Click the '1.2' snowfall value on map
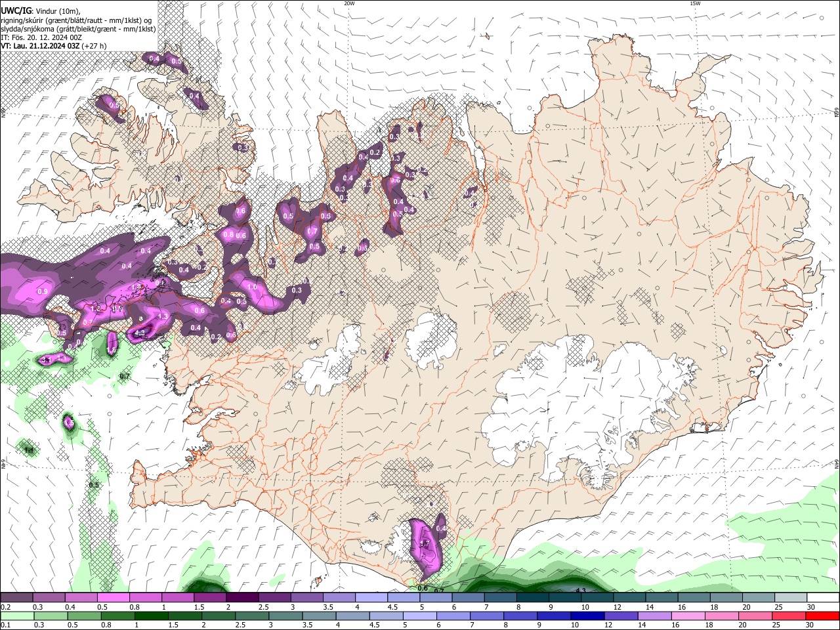The height and width of the screenshot is (630, 840). [94, 308]
